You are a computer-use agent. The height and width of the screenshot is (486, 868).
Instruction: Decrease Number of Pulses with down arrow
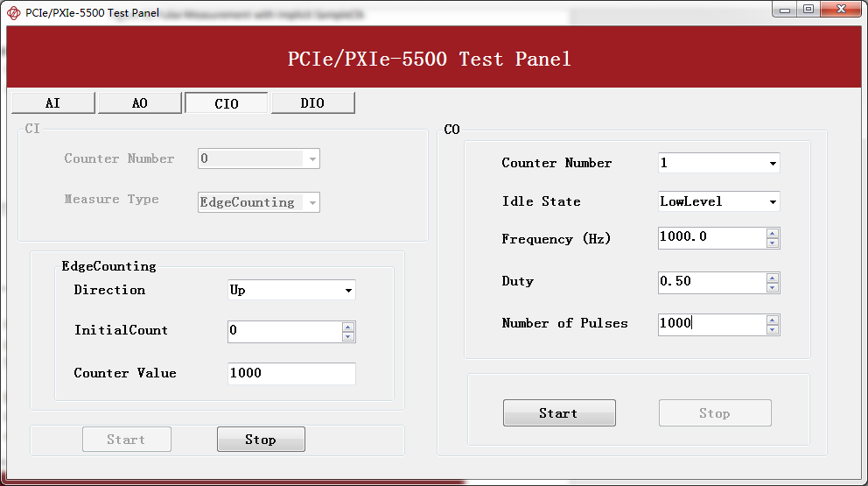pos(773,329)
